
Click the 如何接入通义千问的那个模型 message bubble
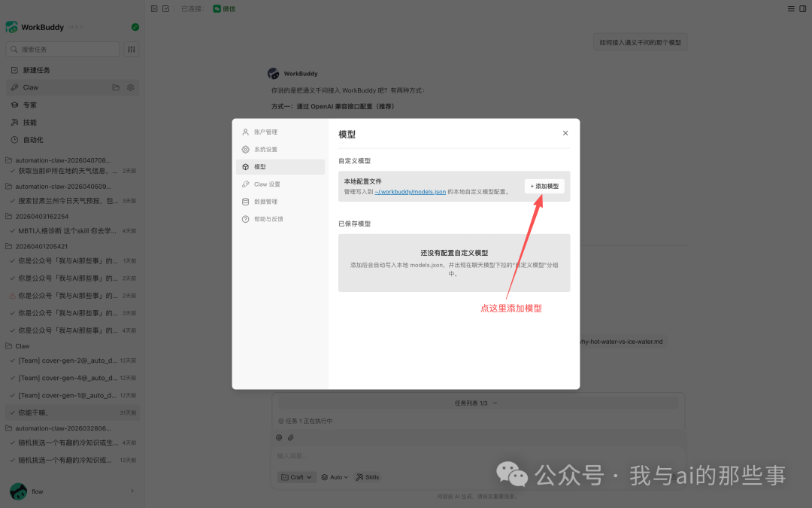640,42
